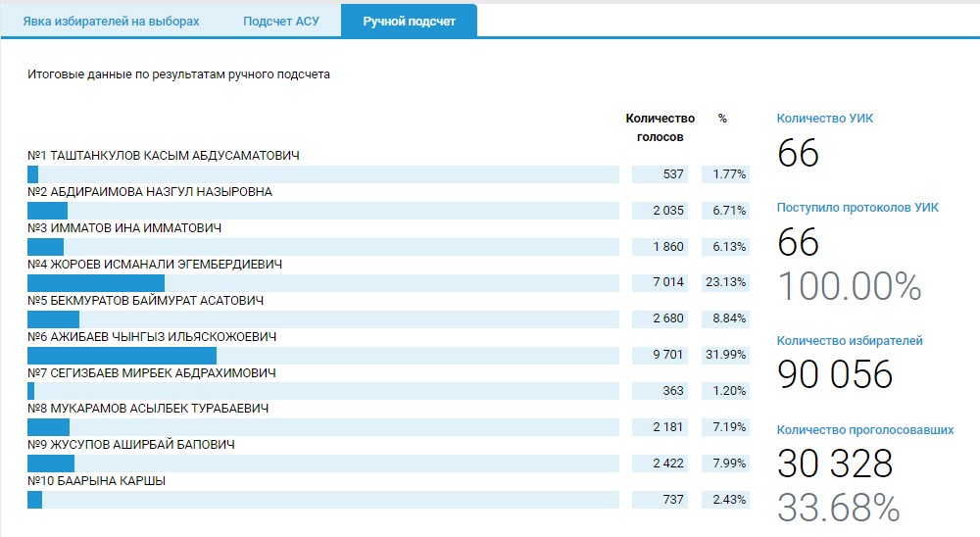This screenshot has width=980, height=537.
Task: Click the vote count 537 cell
Action: pos(662,174)
